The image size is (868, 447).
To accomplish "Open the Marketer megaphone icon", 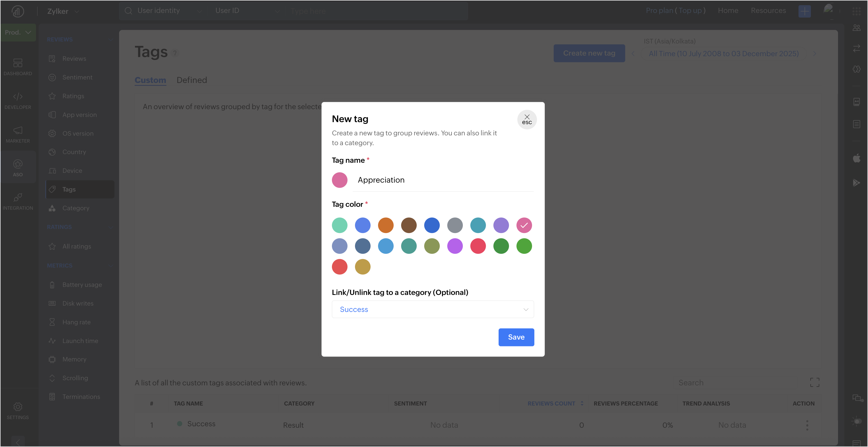I will [x=18, y=134].
